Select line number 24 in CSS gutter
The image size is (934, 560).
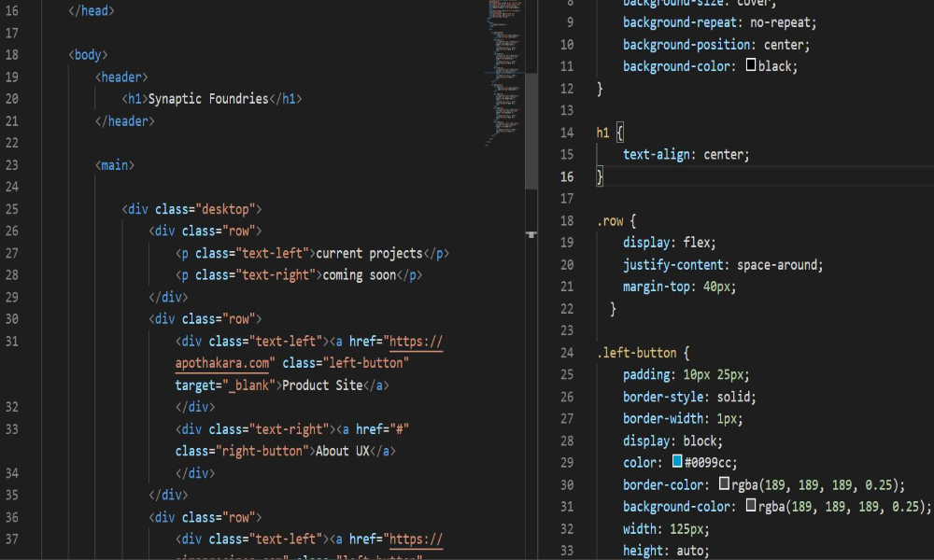coord(566,353)
